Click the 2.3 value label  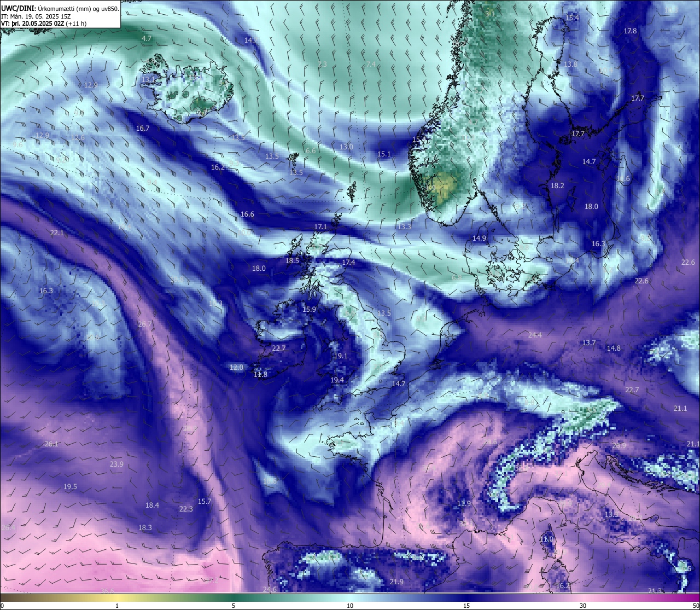tap(322, 65)
